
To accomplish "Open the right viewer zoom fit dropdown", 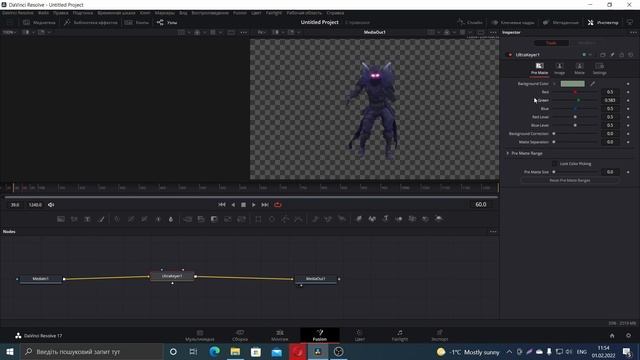I will coord(262,32).
